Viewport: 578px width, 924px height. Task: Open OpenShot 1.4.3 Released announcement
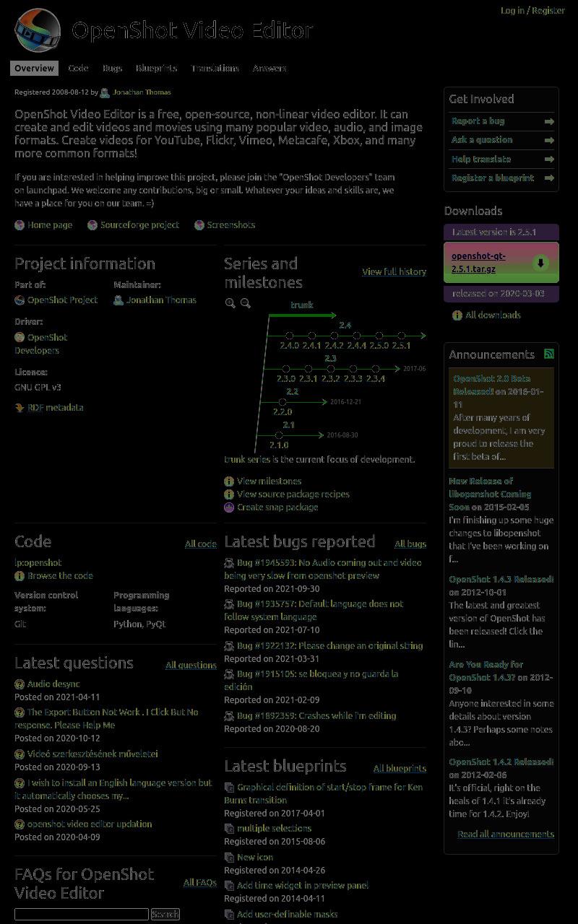pyautogui.click(x=501, y=580)
